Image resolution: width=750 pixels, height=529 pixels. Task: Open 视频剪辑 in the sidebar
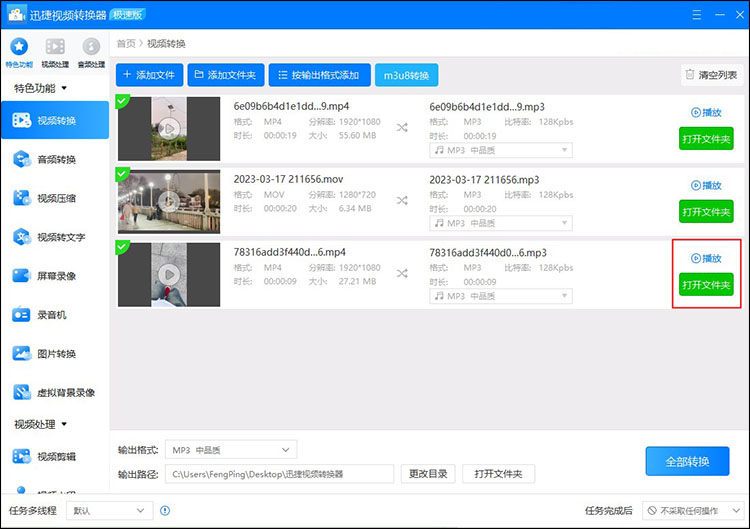[x=55, y=456]
